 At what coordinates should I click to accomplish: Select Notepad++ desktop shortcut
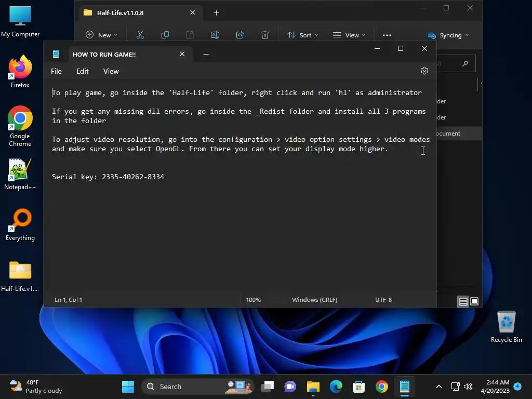tap(20, 174)
